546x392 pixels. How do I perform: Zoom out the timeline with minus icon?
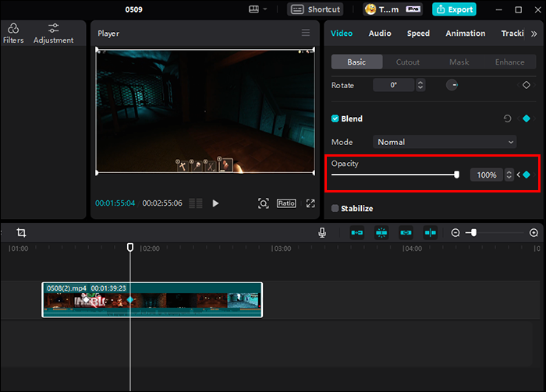pyautogui.click(x=456, y=233)
